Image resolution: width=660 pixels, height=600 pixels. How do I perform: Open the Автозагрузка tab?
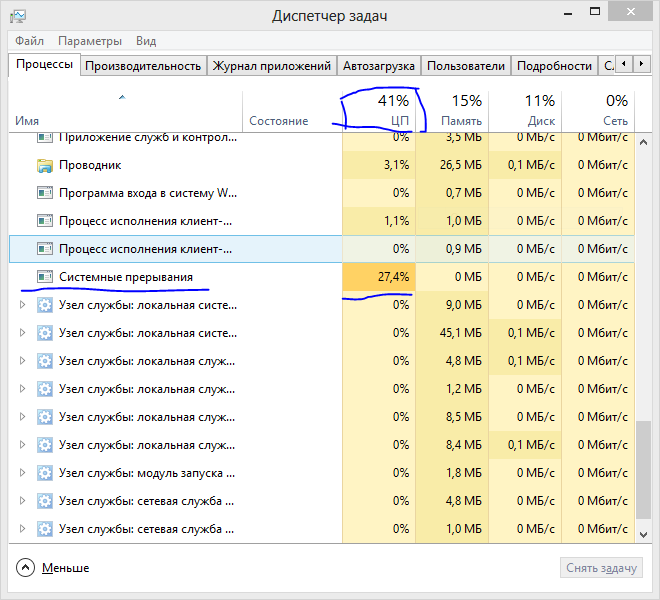(379, 66)
